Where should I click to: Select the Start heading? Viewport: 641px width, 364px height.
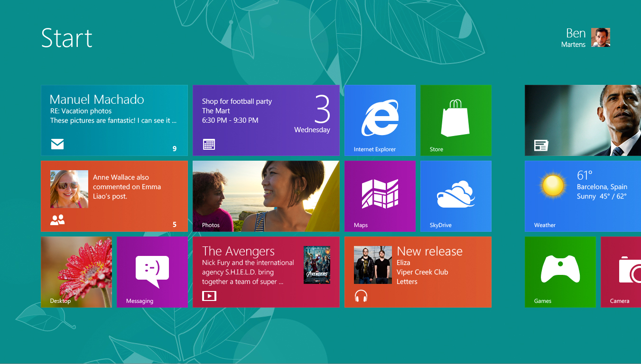coord(66,39)
